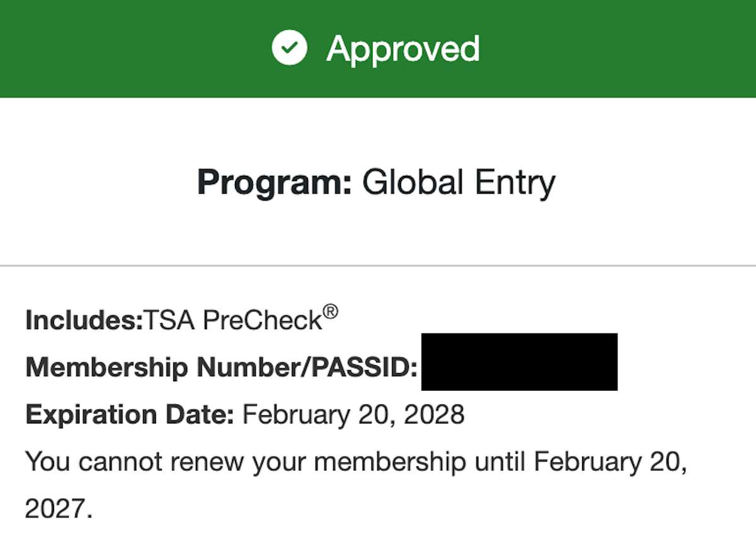
Task: Click the "2028" year in expiration date
Action: click(x=435, y=415)
